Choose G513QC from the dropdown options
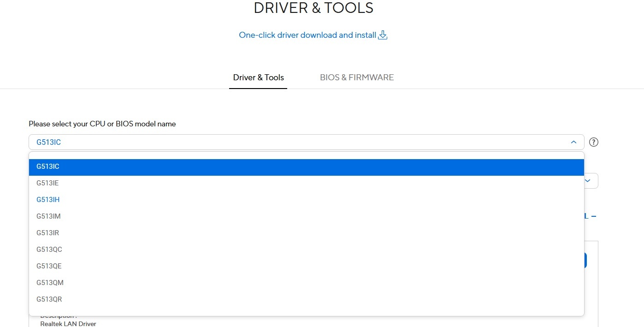The width and height of the screenshot is (644, 327). [307, 250]
